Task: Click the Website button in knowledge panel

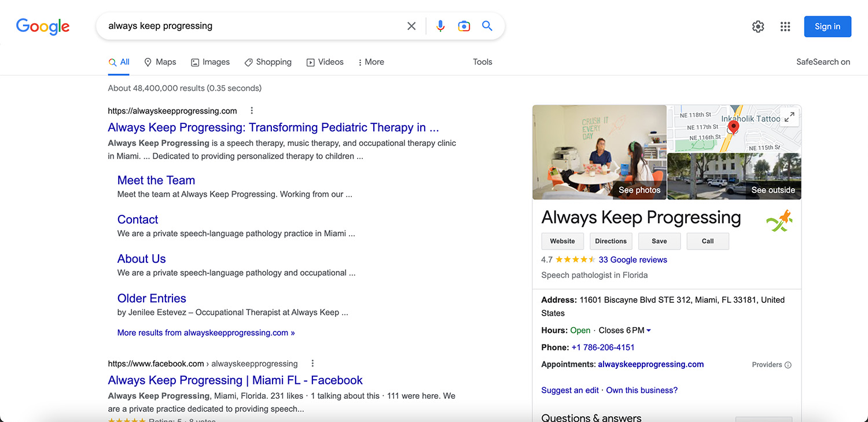Action: [562, 241]
